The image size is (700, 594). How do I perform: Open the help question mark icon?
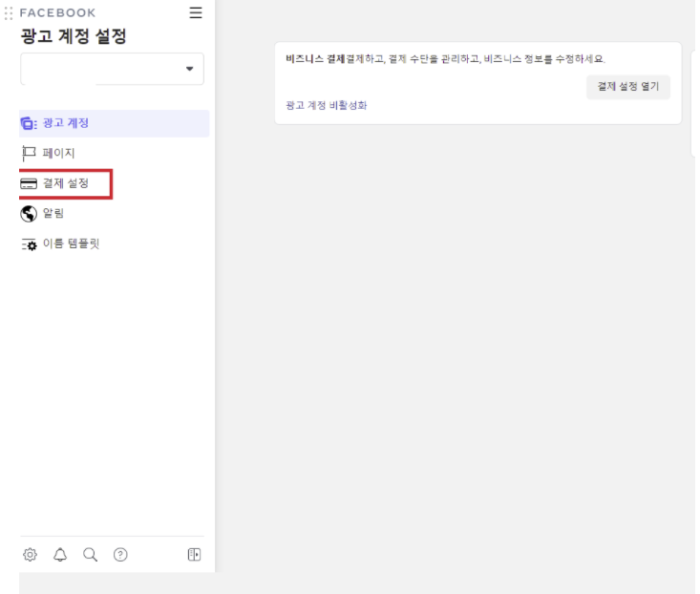(120, 555)
